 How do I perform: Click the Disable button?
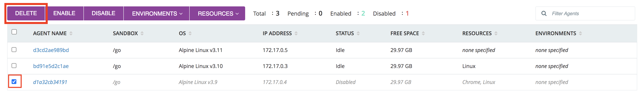coord(103,14)
